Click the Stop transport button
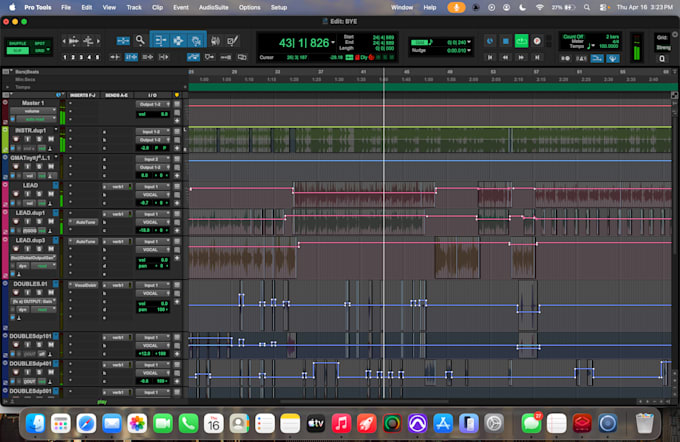Viewport: 680px width, 442px height. pos(506,41)
